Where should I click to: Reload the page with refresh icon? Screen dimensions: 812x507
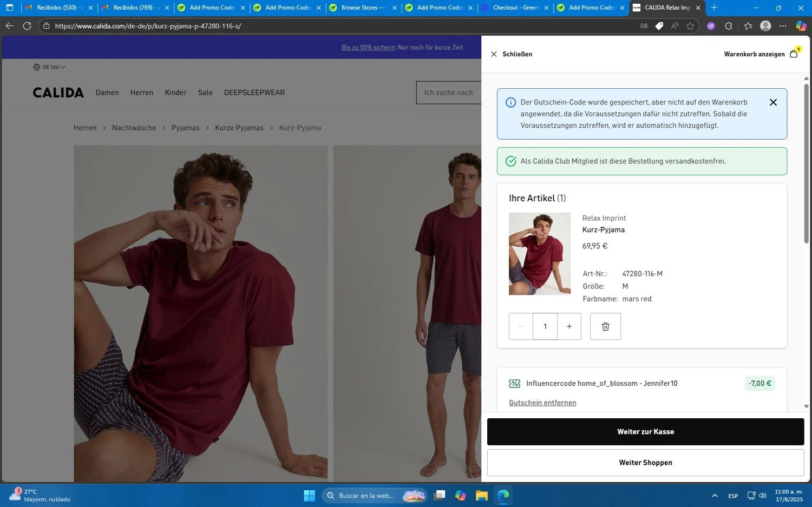click(x=27, y=25)
